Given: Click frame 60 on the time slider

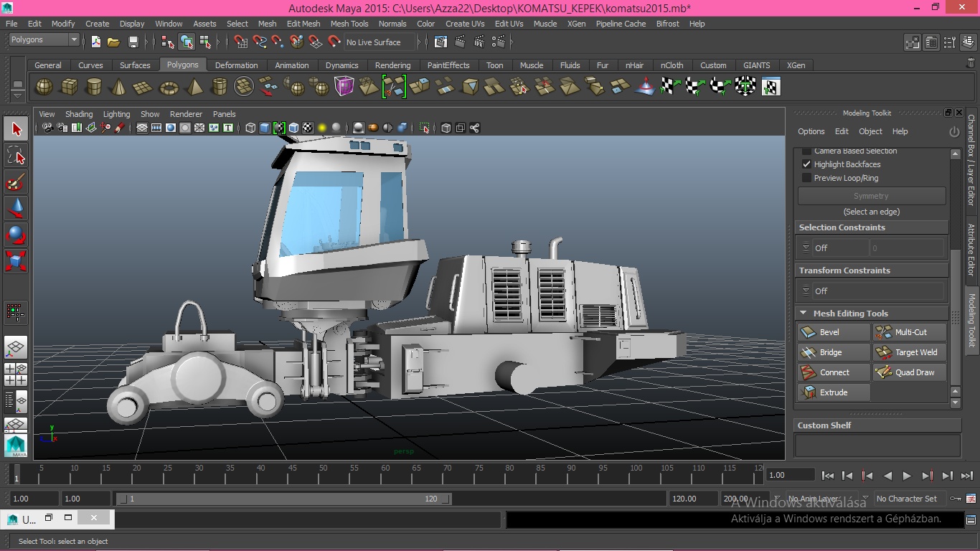Looking at the screenshot, I should (x=385, y=474).
